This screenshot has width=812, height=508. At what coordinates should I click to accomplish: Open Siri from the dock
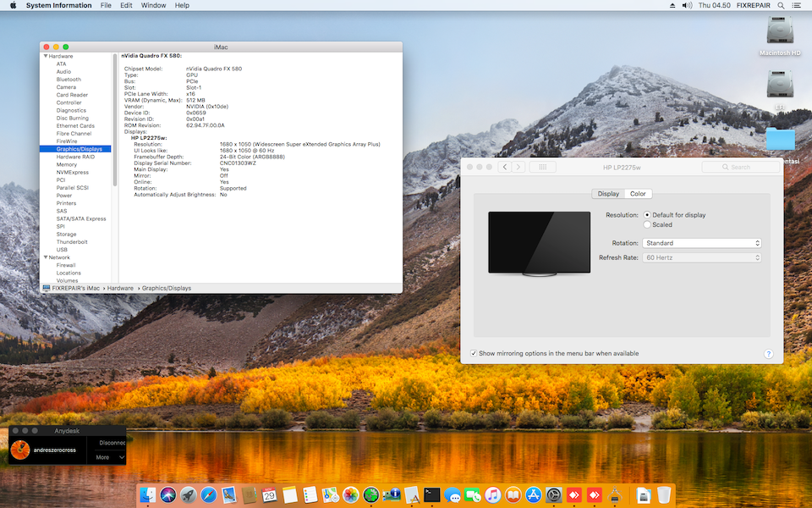167,495
